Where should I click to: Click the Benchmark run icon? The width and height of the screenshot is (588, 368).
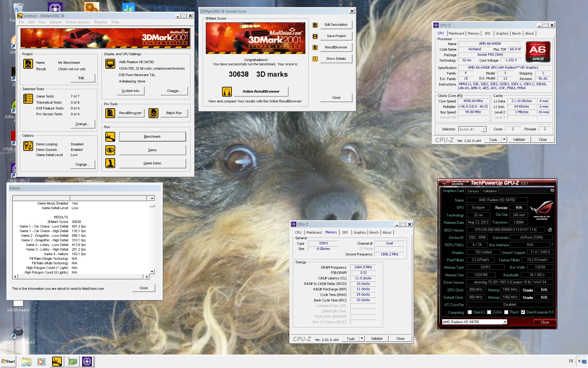110,137
